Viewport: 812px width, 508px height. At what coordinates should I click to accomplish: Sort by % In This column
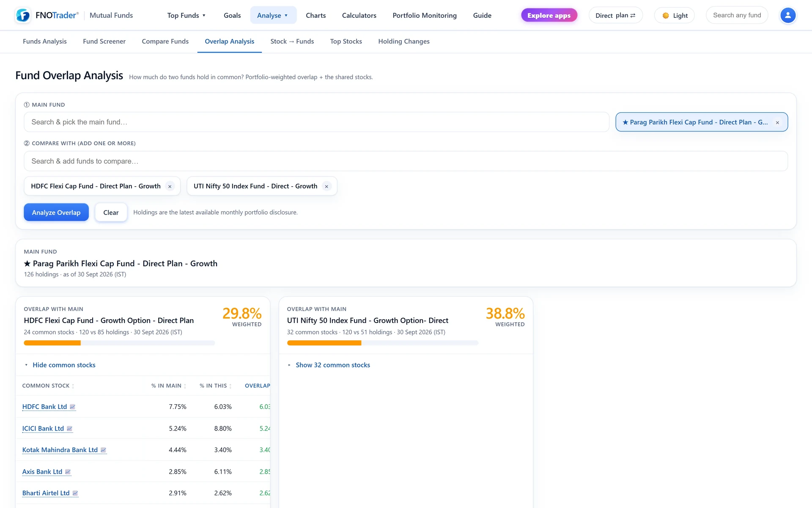(216, 386)
